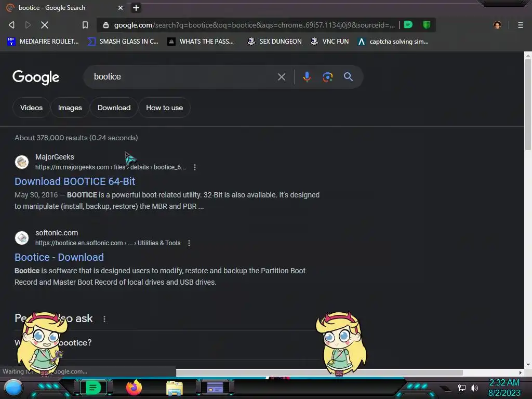The width and height of the screenshot is (532, 399).
Task: Click the horizontal scrollbar thumb
Action: point(320,373)
